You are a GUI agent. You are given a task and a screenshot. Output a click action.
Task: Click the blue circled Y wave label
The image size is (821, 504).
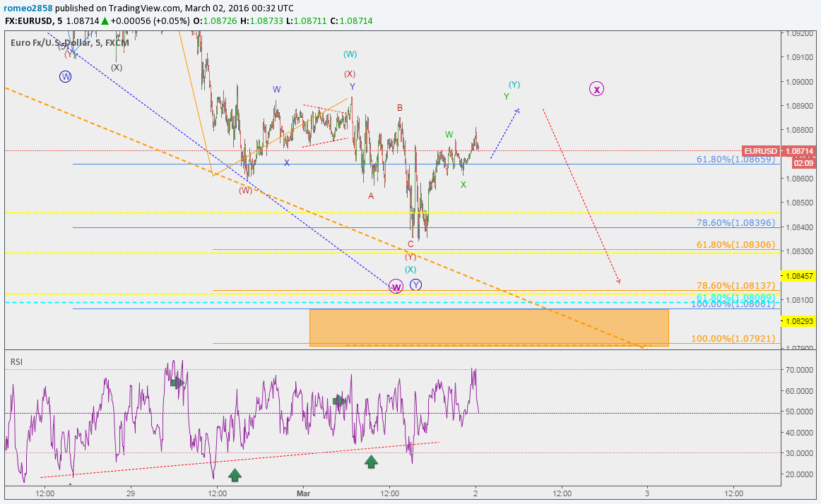pyautogui.click(x=415, y=284)
